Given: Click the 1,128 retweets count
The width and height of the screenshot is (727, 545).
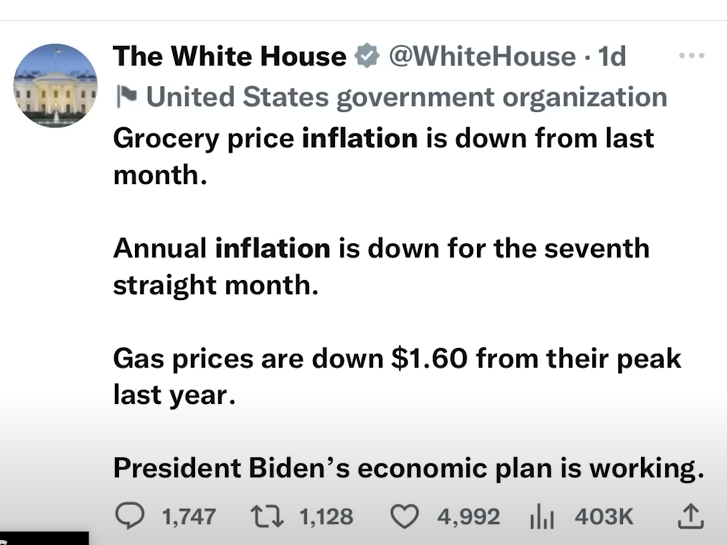Looking at the screenshot, I should pos(326,516).
